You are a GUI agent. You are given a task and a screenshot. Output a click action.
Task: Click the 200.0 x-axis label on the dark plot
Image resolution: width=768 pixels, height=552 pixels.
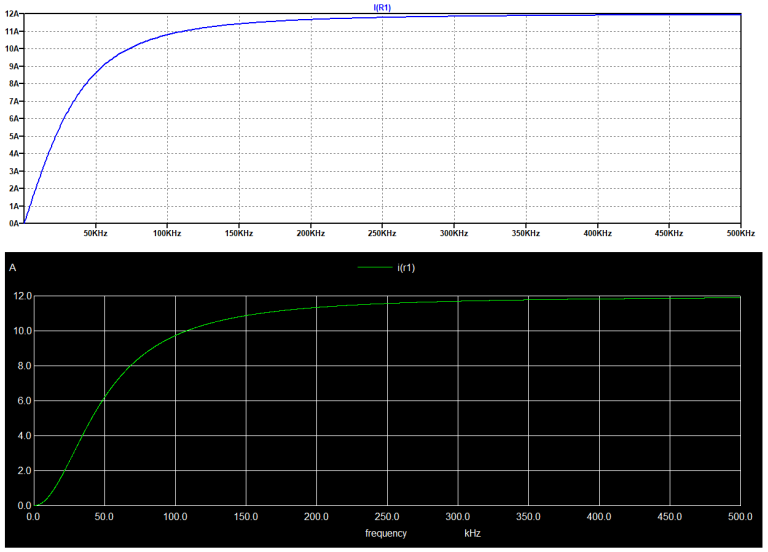tap(316, 517)
